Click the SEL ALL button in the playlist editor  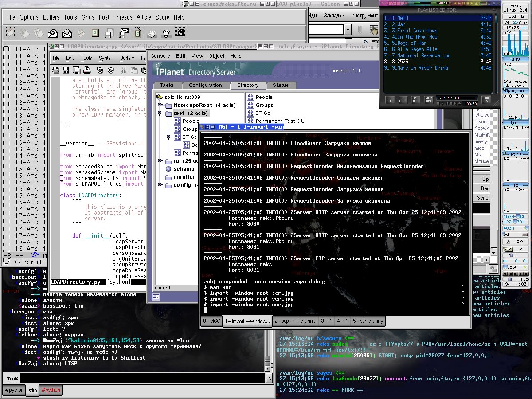(415, 100)
